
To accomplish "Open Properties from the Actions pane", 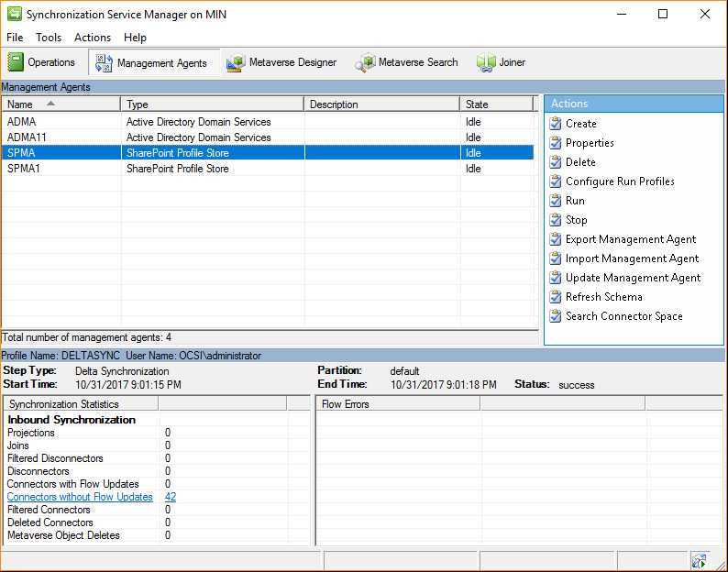I will point(590,142).
